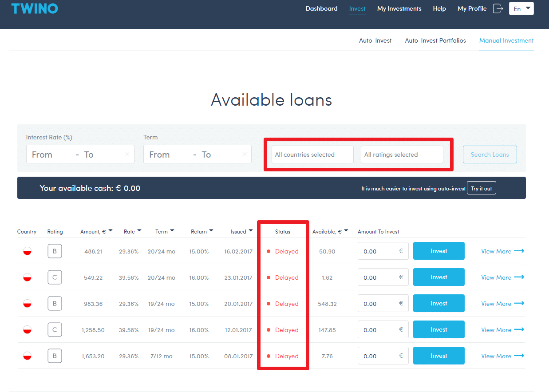This screenshot has width=549, height=392.
Task: Sort loans by Rate column
Action: [x=132, y=231]
